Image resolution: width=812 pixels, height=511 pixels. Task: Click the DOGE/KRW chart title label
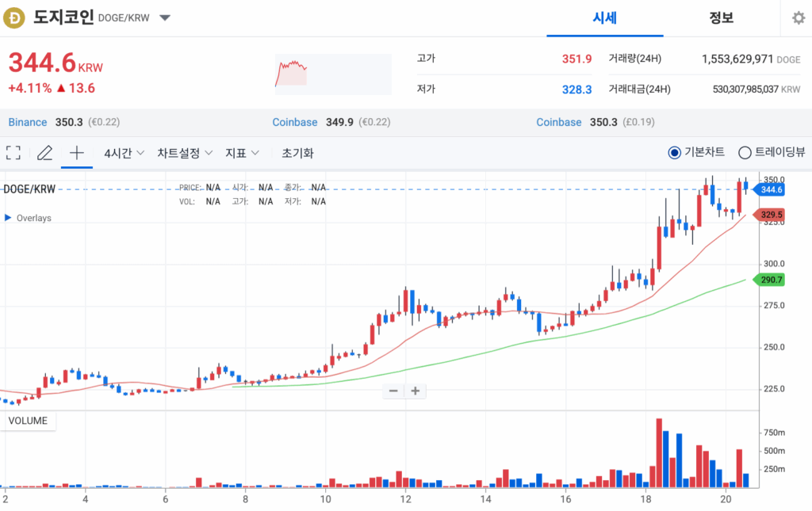pyautogui.click(x=29, y=189)
